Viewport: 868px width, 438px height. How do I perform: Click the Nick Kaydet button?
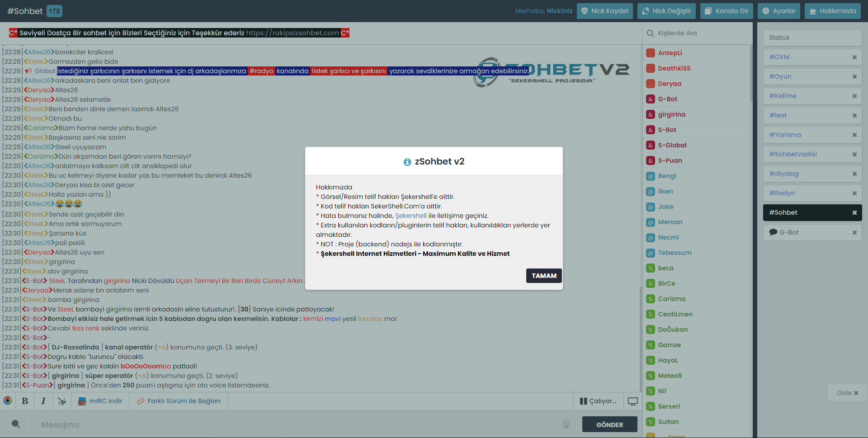tap(605, 11)
